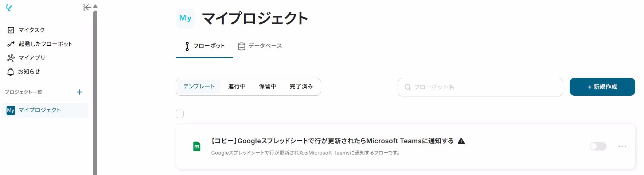Click the マイプロジェクト page title
Image resolution: width=644 pixels, height=175 pixels.
pos(255,18)
